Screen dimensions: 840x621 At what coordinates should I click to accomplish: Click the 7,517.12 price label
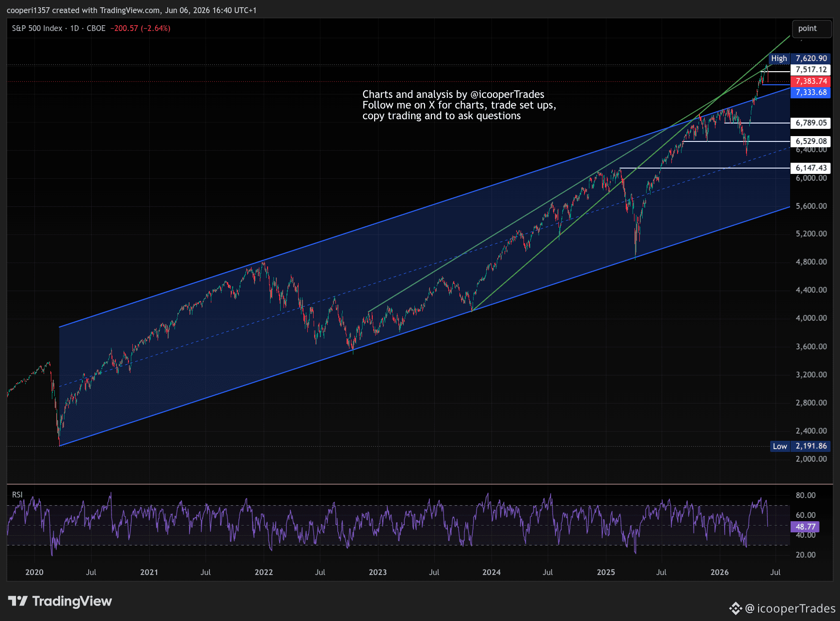[x=811, y=70]
